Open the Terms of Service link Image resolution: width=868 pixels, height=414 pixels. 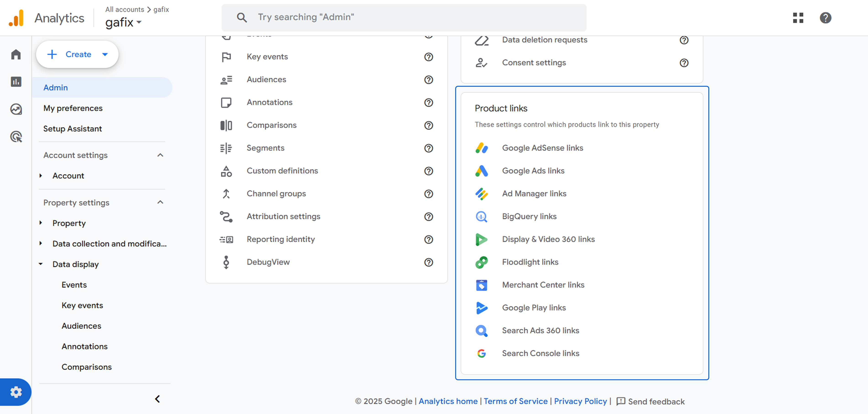pos(516,401)
